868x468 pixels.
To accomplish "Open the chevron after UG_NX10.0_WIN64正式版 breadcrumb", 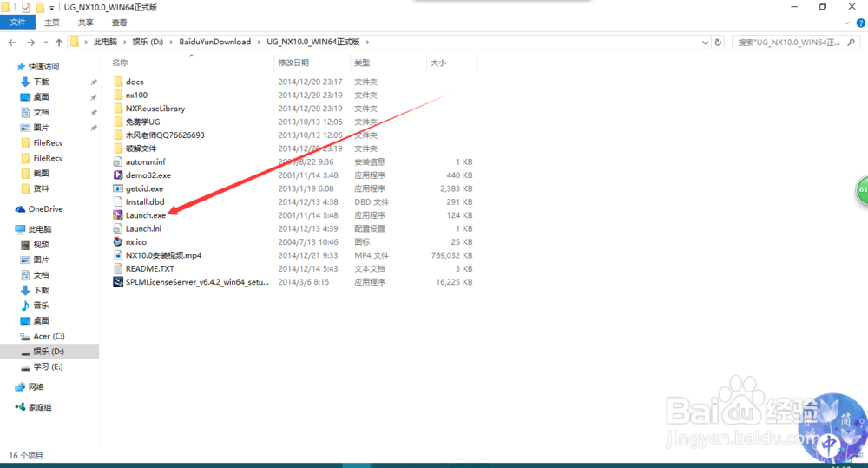I will pos(367,42).
